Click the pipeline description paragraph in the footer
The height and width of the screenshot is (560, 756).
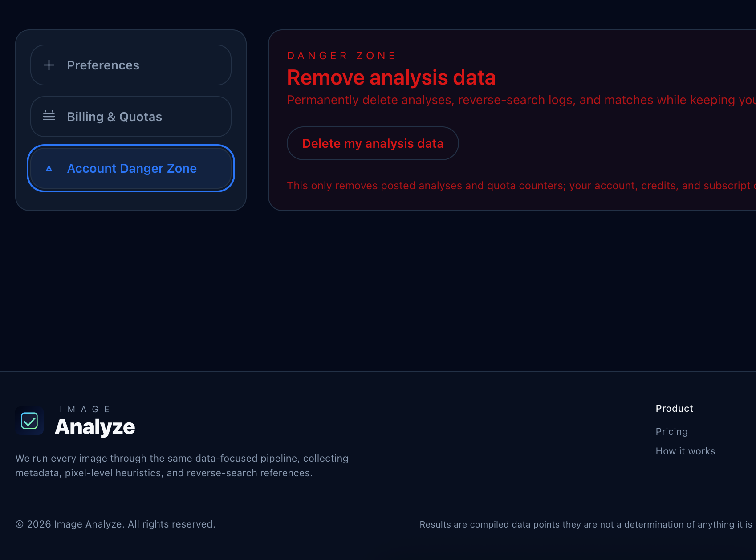(x=182, y=465)
